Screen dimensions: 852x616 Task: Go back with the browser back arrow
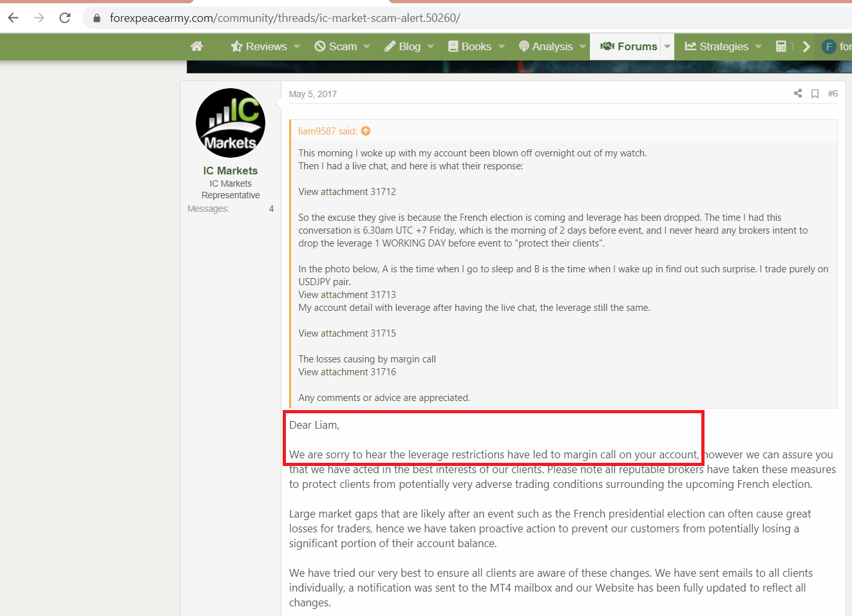click(x=14, y=18)
